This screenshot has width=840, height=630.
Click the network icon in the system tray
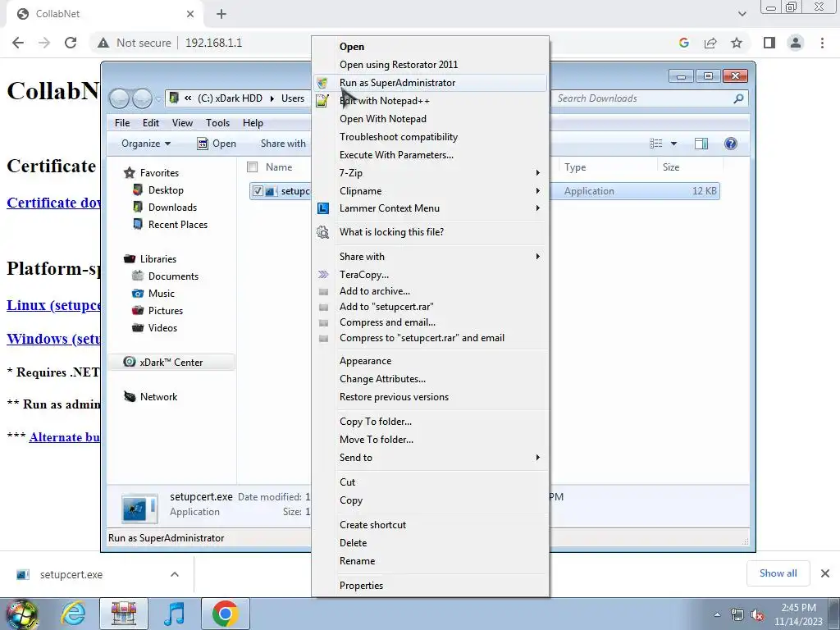click(x=737, y=615)
